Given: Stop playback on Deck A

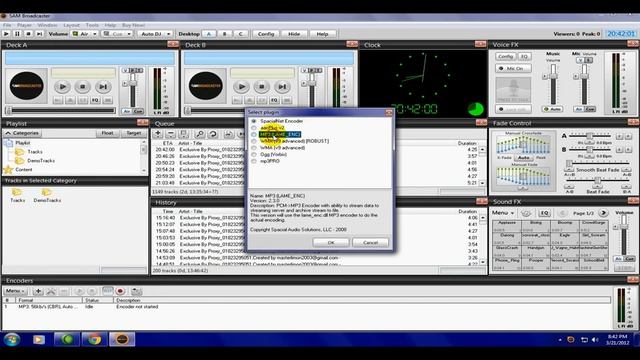Looking at the screenshot, I should point(82,87).
